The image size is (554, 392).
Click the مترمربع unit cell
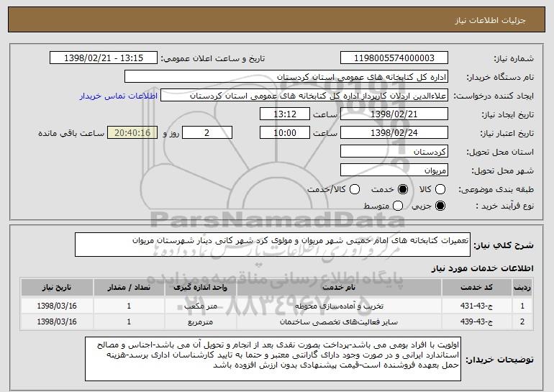click(x=200, y=322)
